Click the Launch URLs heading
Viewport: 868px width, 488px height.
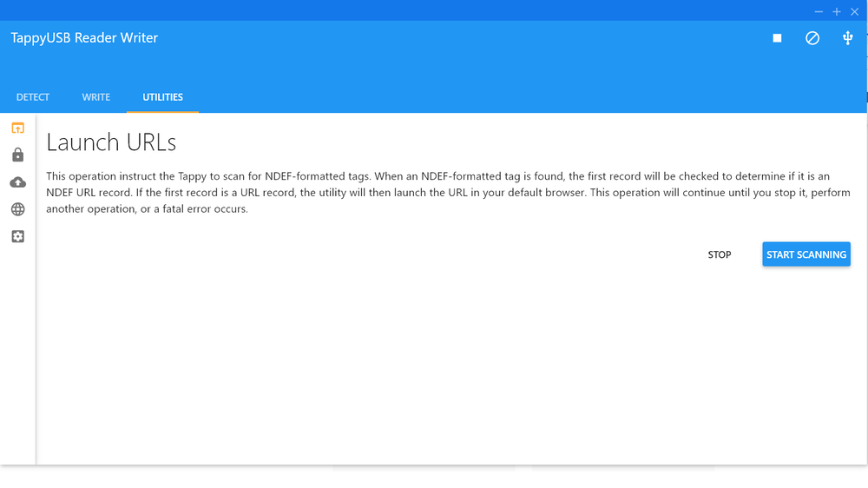[x=111, y=142]
